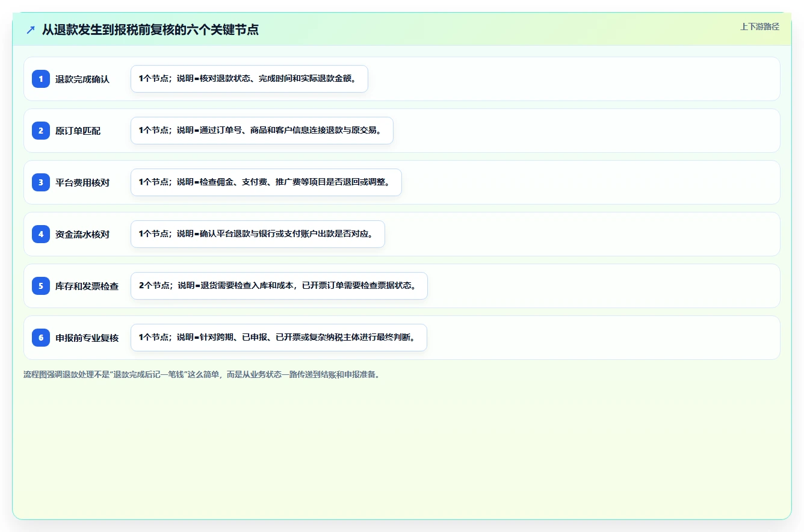Select the 资金流水核对 step label
The width and height of the screenshot is (804, 532).
click(82, 234)
